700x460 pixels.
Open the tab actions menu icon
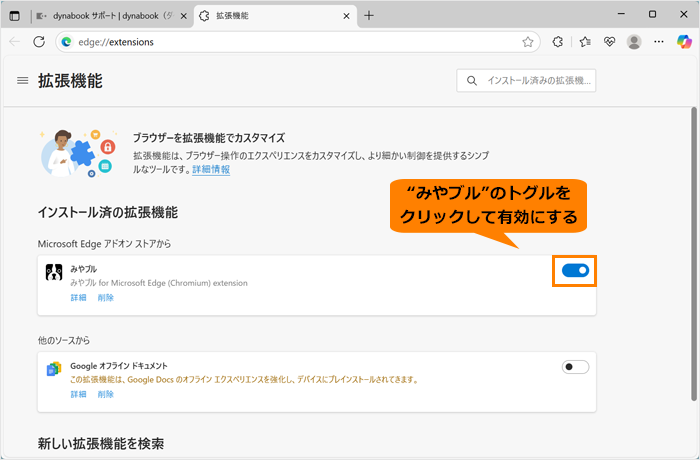pyautogui.click(x=15, y=16)
